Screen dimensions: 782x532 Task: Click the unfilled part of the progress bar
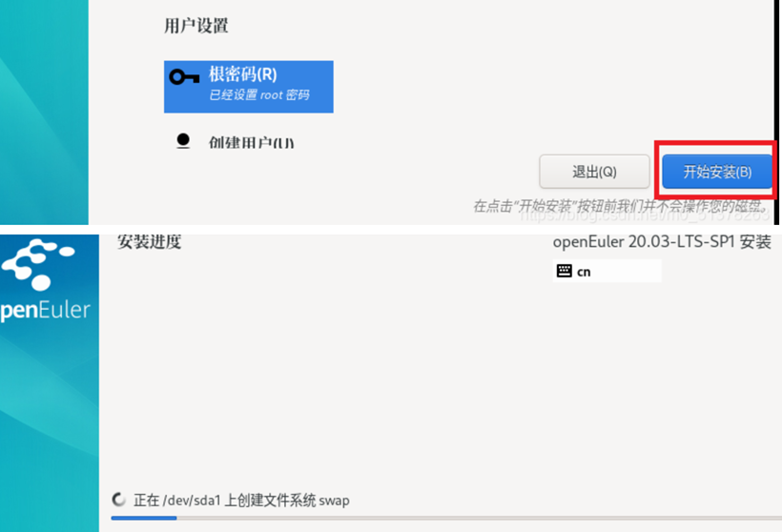pyautogui.click(x=477, y=518)
